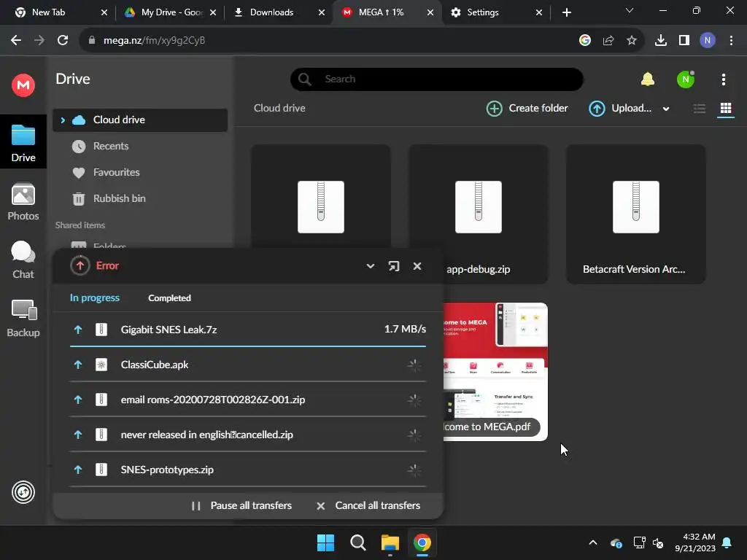The height and width of the screenshot is (560, 747).
Task: Open the notifications bell in MEGA
Action: point(648,79)
